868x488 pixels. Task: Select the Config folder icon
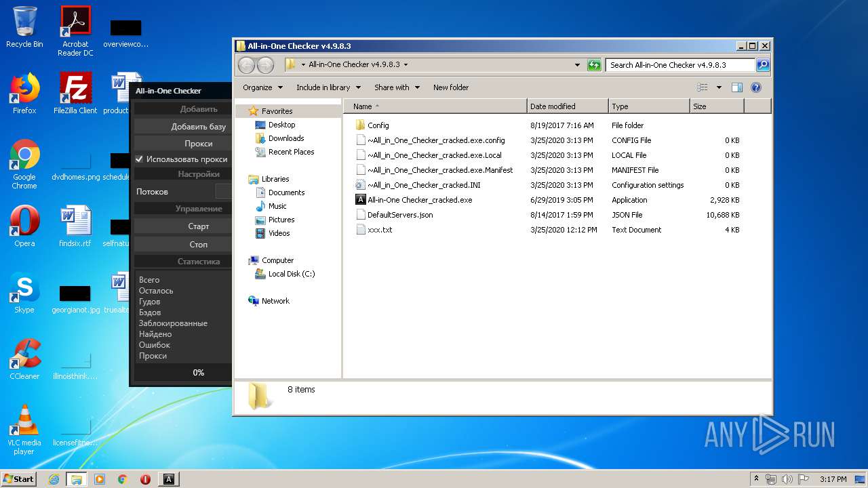(x=361, y=125)
